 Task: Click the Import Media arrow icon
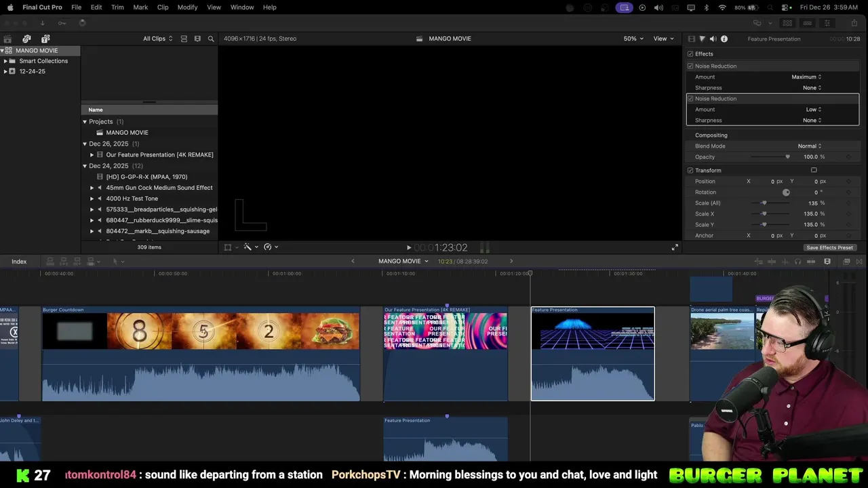[x=42, y=23]
